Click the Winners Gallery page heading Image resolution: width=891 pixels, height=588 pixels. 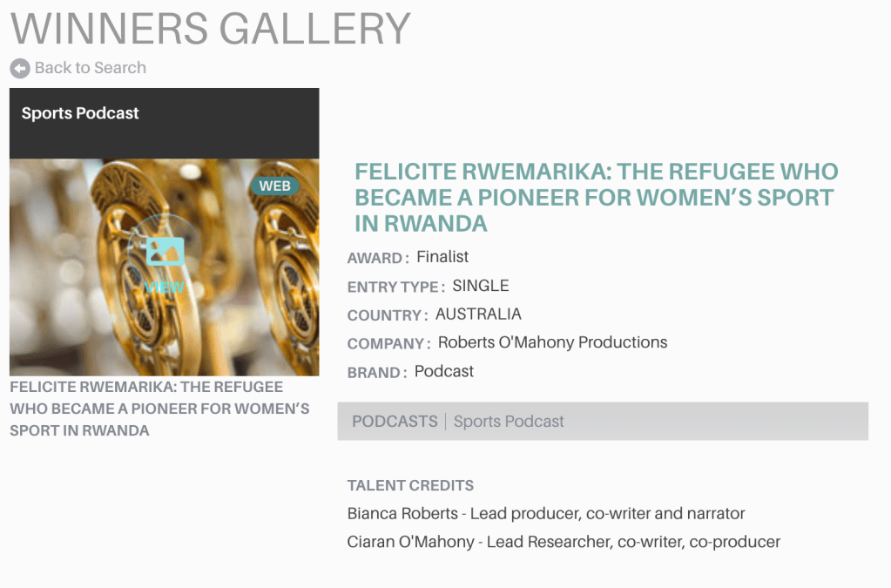(210, 29)
